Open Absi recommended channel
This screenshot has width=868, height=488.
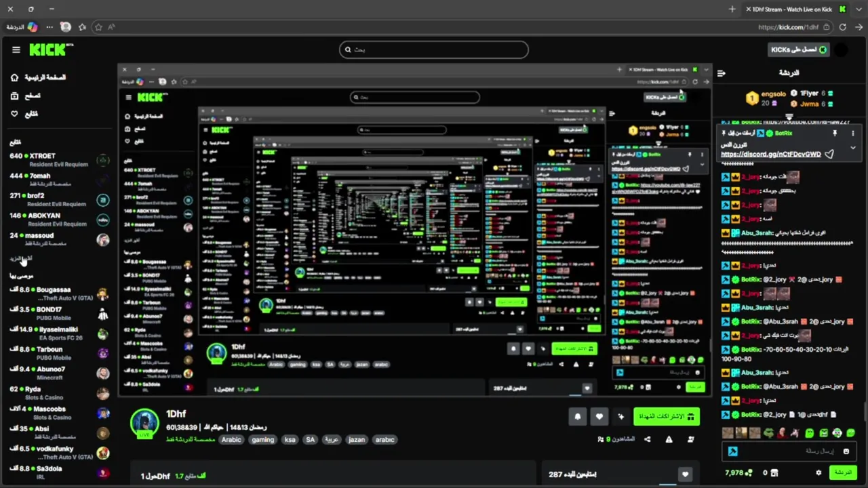[59, 432]
